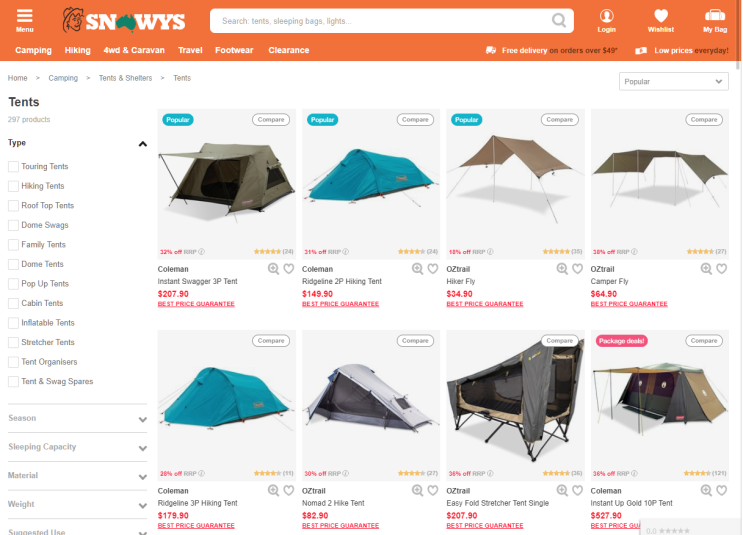This screenshot has height=535, width=743.
Task: Zoom the OZtrail Hiker Fly product image
Action: pos(562,269)
